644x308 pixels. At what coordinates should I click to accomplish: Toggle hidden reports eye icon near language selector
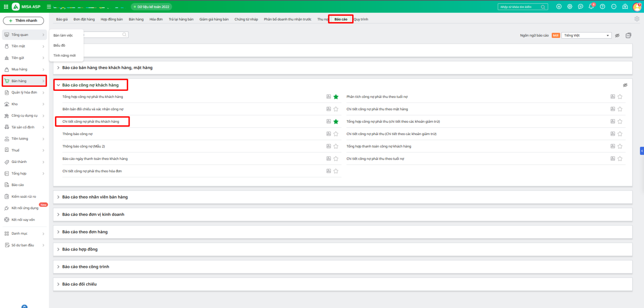click(617, 35)
